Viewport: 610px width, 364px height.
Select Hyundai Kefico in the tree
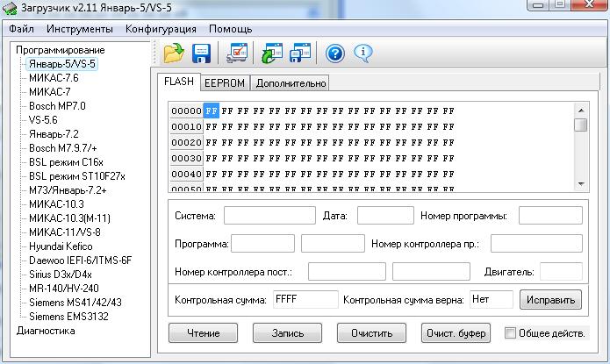tap(61, 246)
